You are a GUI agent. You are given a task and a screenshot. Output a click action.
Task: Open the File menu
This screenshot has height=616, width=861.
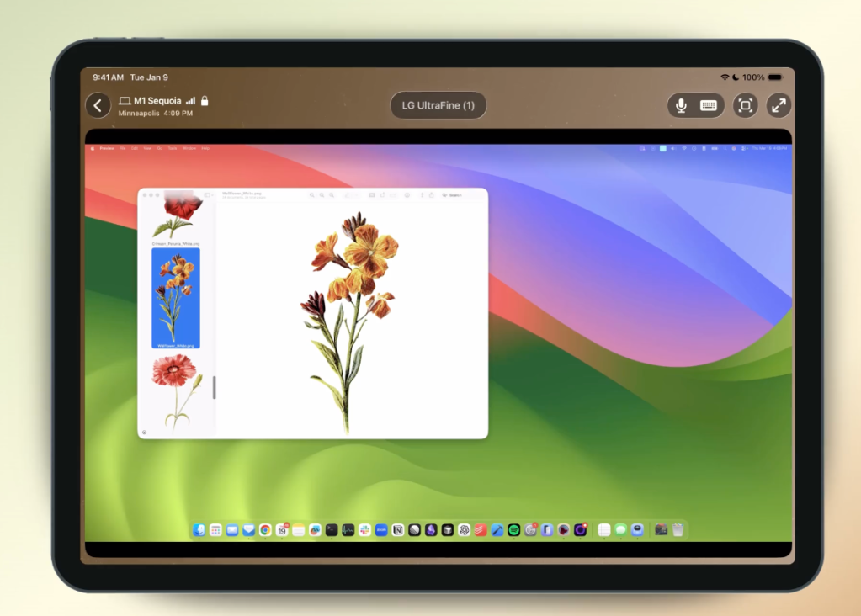point(123,148)
